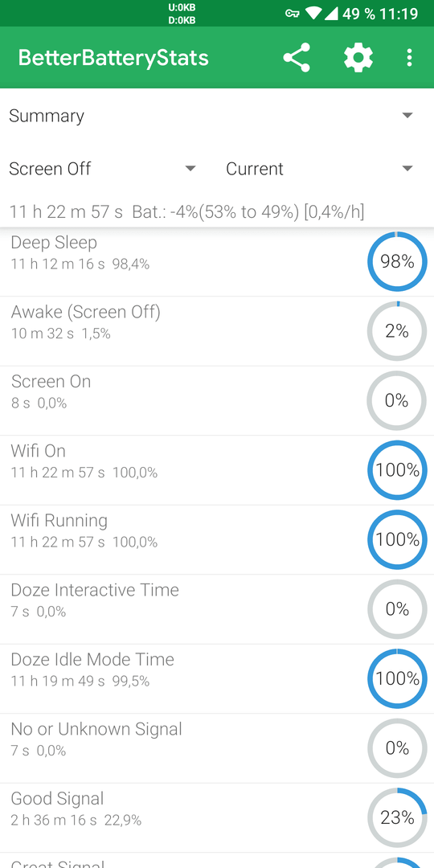Viewport: 434px width, 868px height.
Task: Tap the Awake (Screen Off) 2% gauge
Action: point(397,331)
